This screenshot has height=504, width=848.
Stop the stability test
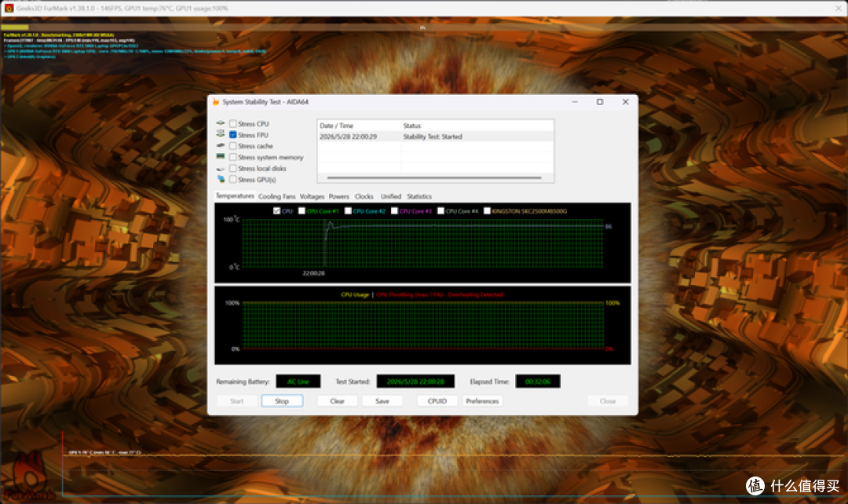pyautogui.click(x=282, y=400)
